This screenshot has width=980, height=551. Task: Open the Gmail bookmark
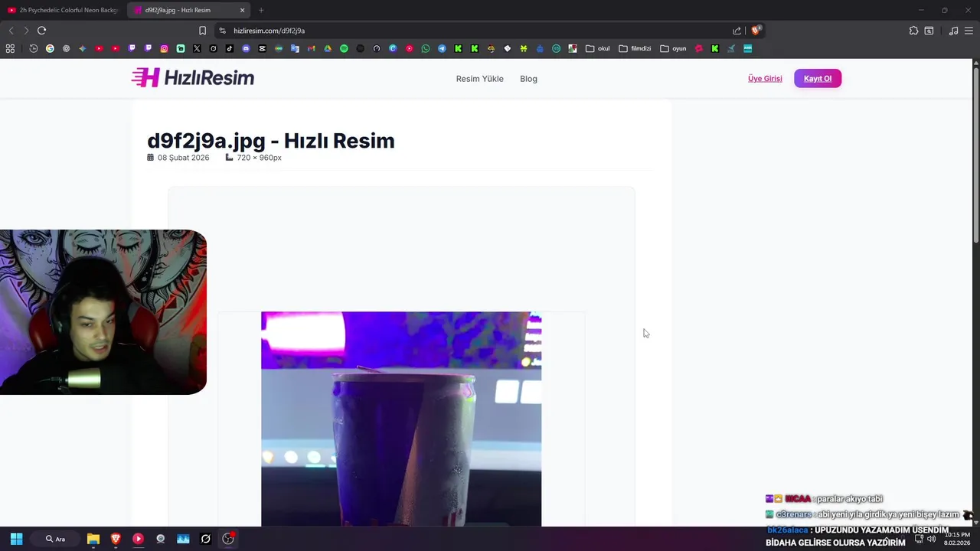coord(311,48)
